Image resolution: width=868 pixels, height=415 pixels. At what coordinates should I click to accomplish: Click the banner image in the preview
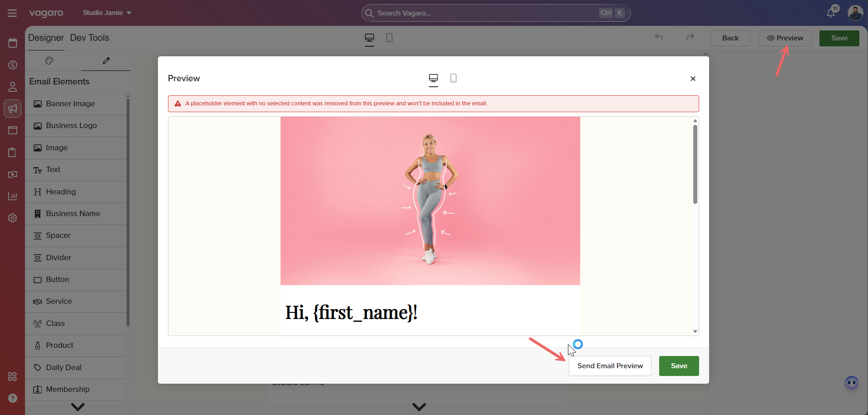click(430, 201)
